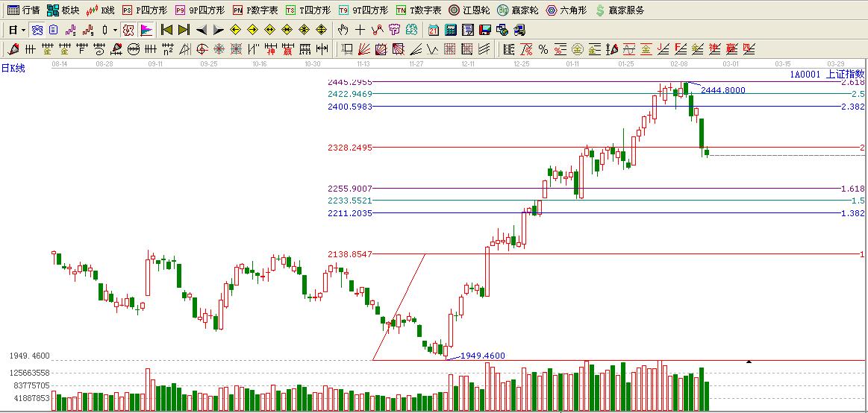
Task: Open the 行情 market quotes view
Action: pyautogui.click(x=23, y=10)
